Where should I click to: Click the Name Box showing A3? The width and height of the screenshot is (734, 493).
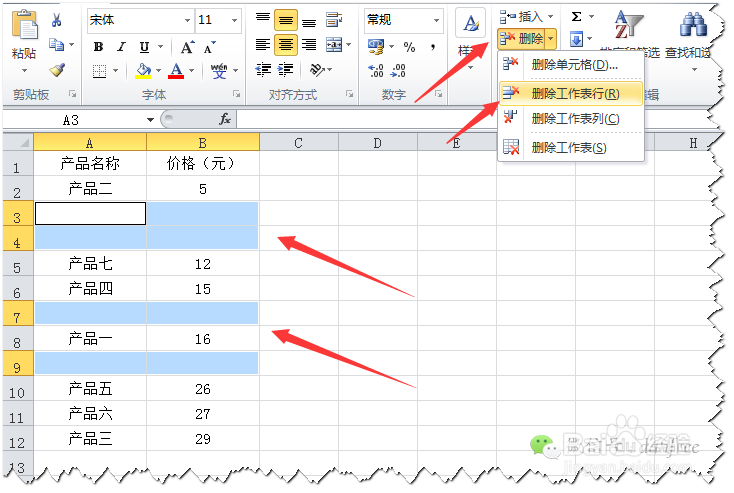(73, 120)
